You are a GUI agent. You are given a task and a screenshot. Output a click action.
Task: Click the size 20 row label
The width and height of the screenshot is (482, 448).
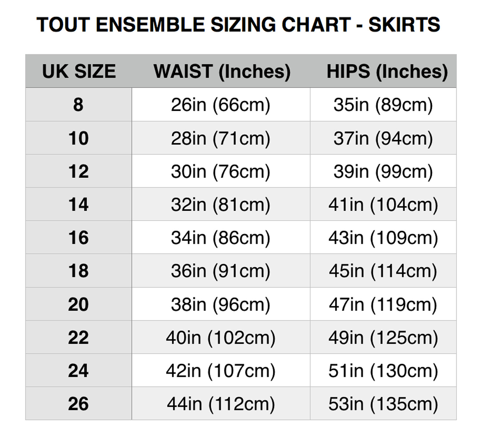[79, 304]
